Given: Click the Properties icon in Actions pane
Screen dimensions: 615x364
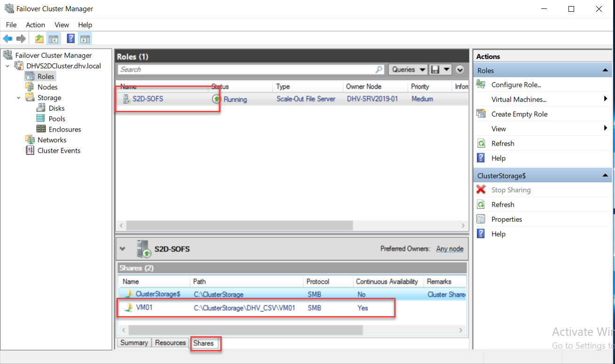Looking at the screenshot, I should click(481, 219).
